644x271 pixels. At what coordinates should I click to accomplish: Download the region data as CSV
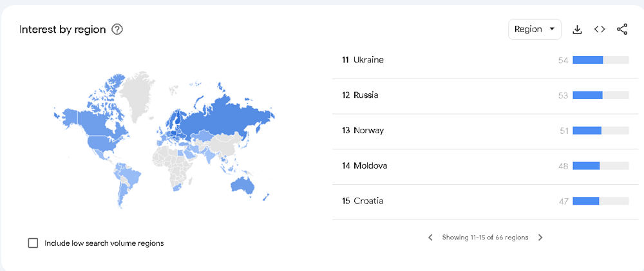(x=578, y=30)
